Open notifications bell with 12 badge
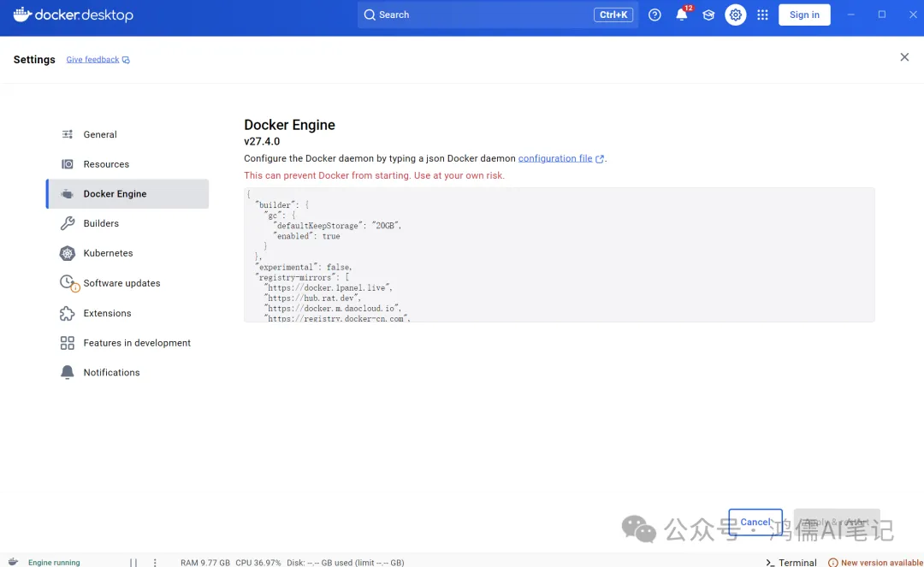 pos(682,15)
